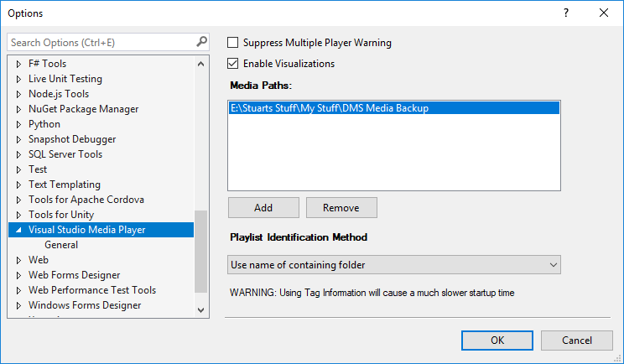Select the Web Forms Designer item
624x364 pixels.
click(x=74, y=275)
